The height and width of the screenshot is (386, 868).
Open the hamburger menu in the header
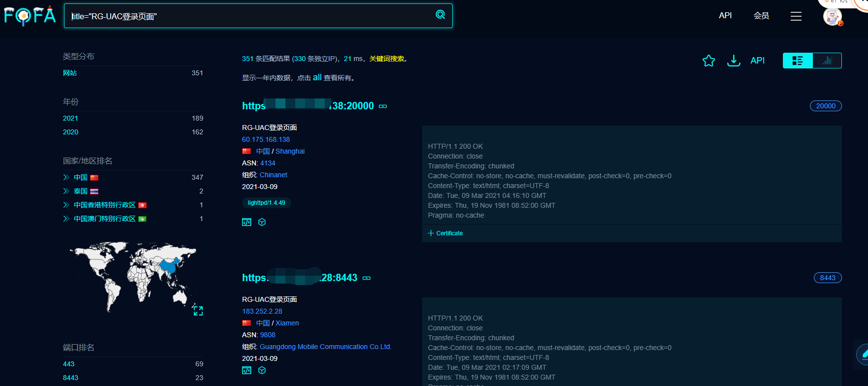point(796,16)
